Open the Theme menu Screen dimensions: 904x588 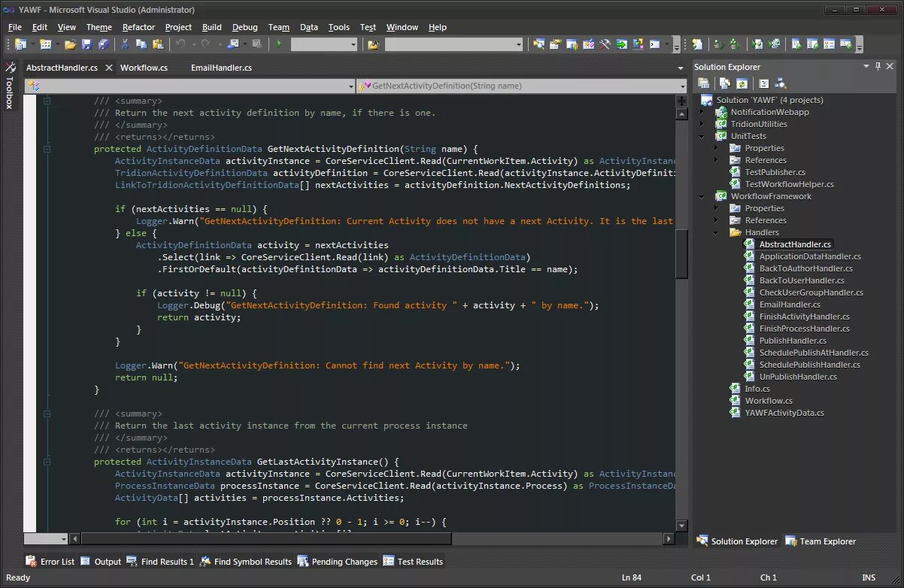pyautogui.click(x=99, y=27)
